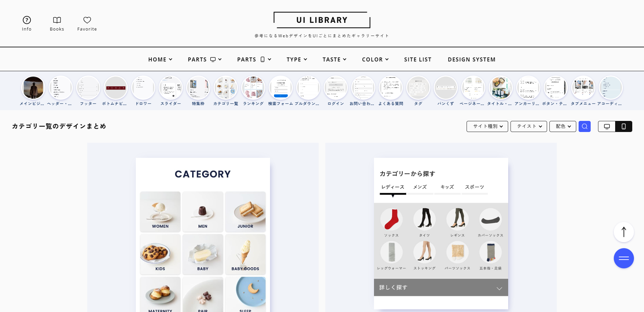Expand the 配色 dropdown
This screenshot has height=312, width=644.
pos(562,126)
